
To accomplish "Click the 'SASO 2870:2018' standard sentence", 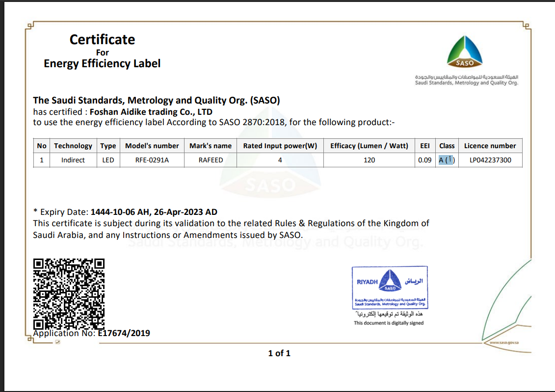I will pos(214,123).
